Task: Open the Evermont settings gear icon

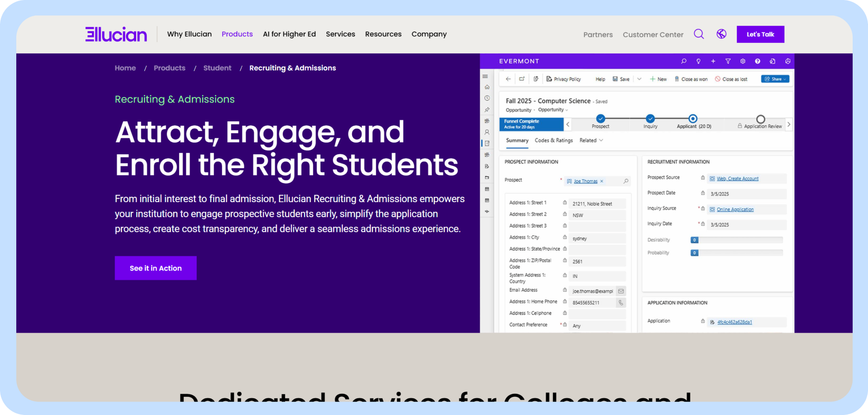Action: click(x=742, y=61)
